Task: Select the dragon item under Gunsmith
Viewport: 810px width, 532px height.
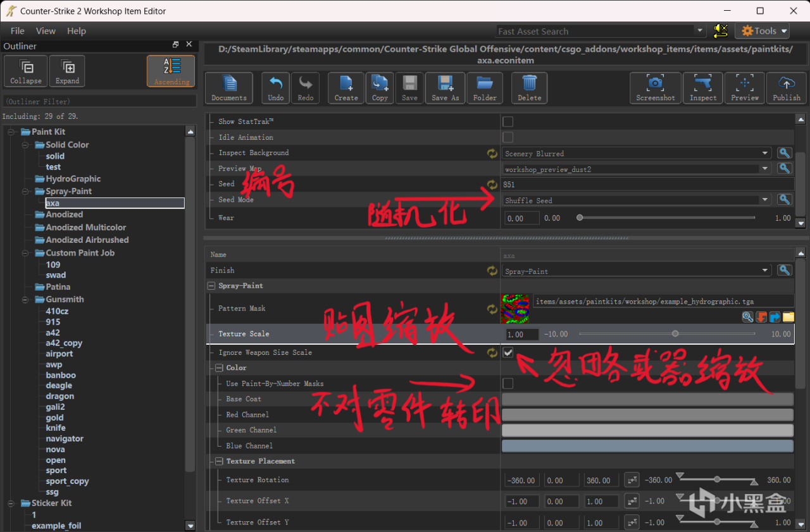Action: pyautogui.click(x=59, y=396)
